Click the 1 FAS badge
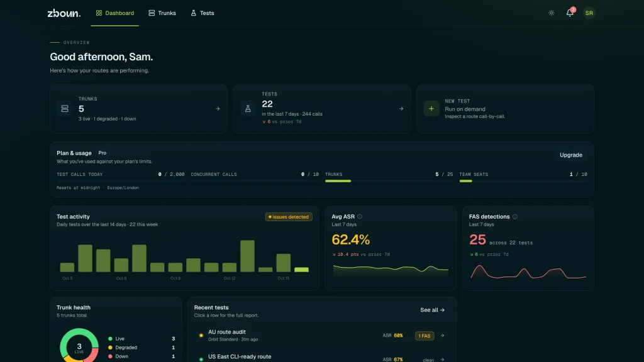 tap(425, 336)
